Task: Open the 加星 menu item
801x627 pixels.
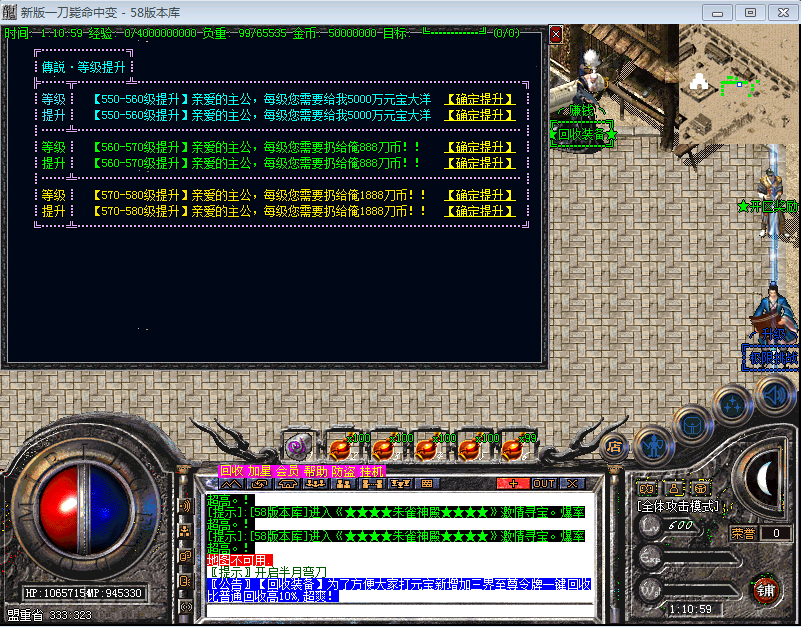Action: click(x=259, y=471)
